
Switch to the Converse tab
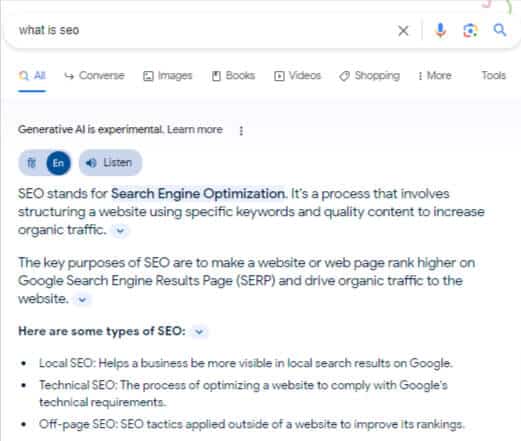click(94, 76)
